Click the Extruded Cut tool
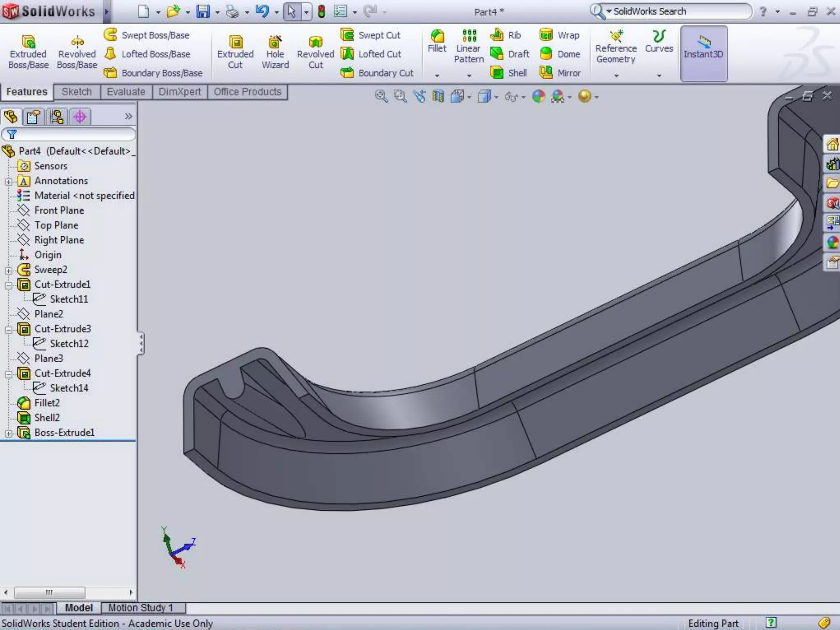Screen dimensions: 840x630 click(235, 52)
